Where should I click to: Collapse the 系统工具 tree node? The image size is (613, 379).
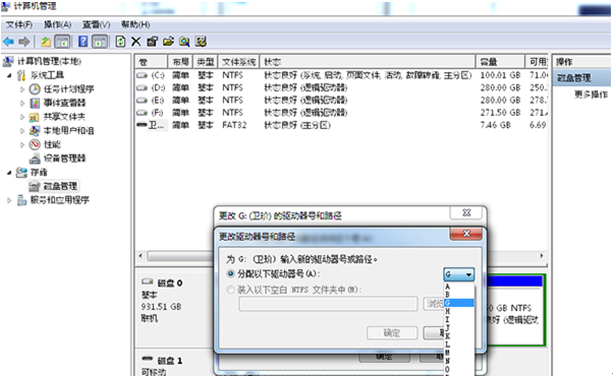pyautogui.click(x=9, y=75)
